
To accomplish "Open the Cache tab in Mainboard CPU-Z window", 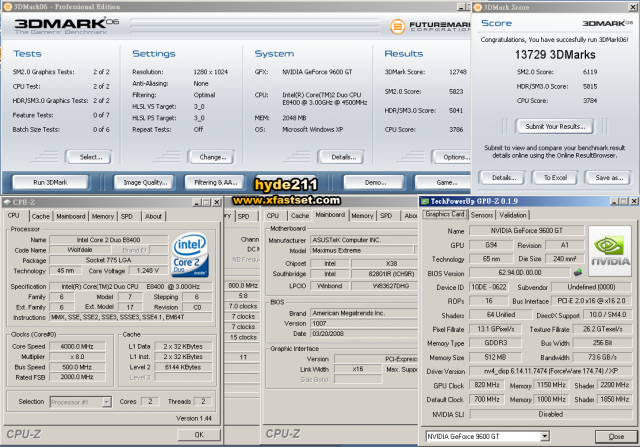I will 300,216.
